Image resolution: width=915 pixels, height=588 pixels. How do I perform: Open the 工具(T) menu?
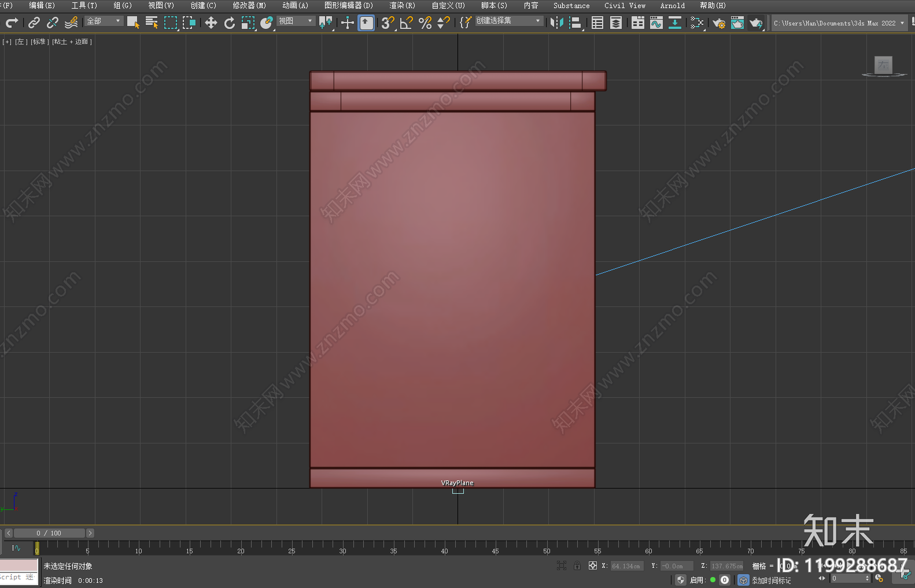tap(84, 5)
